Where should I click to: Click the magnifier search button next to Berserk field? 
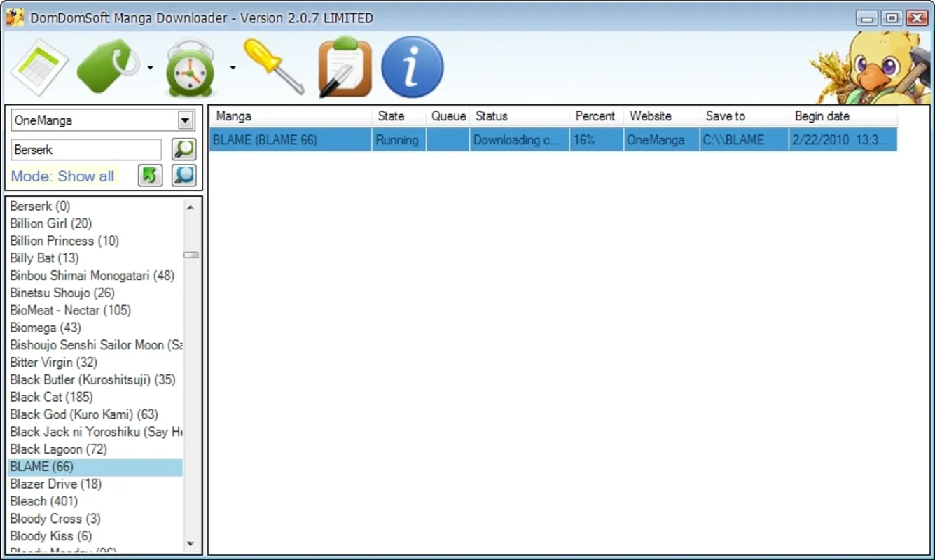pos(183,149)
